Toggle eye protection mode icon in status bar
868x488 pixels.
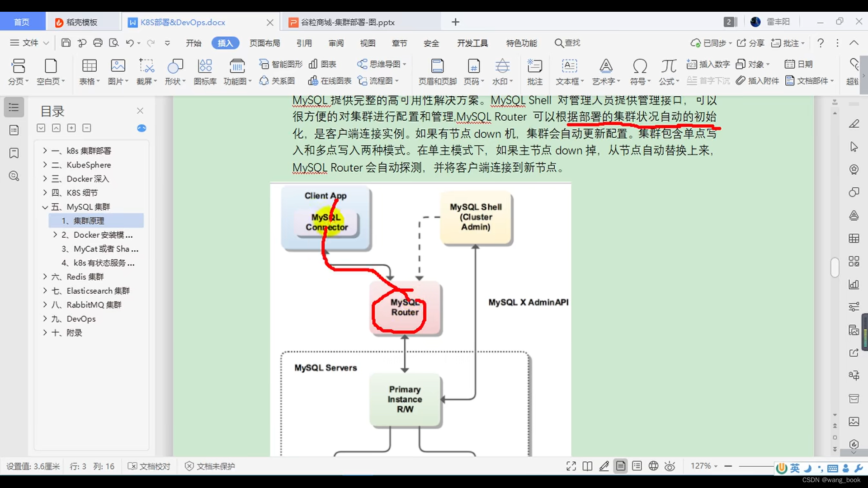(x=670, y=466)
